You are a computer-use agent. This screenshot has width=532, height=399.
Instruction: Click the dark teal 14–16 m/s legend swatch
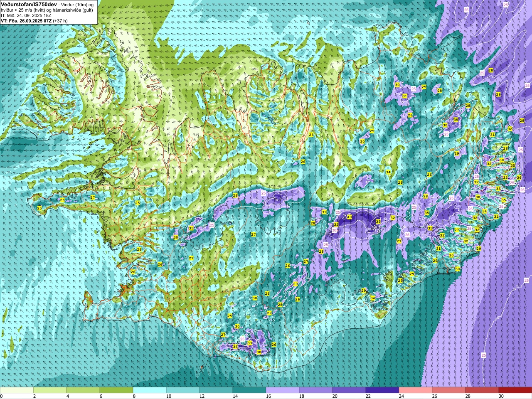click(x=249, y=390)
